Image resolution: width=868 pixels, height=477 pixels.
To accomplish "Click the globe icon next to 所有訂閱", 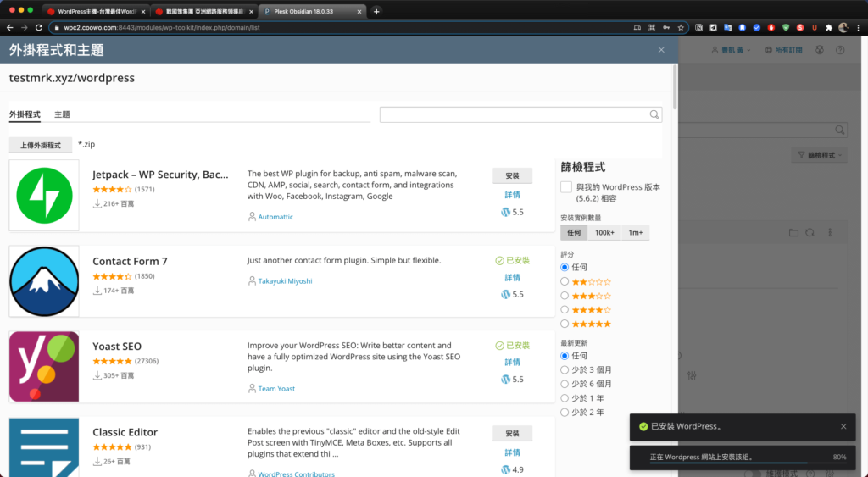I will (768, 50).
